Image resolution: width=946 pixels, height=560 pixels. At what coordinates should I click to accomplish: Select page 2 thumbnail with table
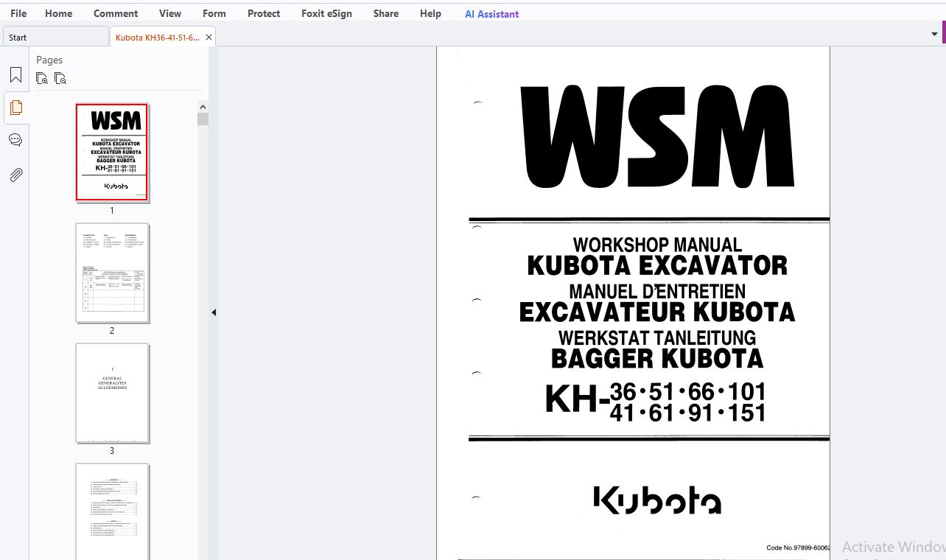112,273
